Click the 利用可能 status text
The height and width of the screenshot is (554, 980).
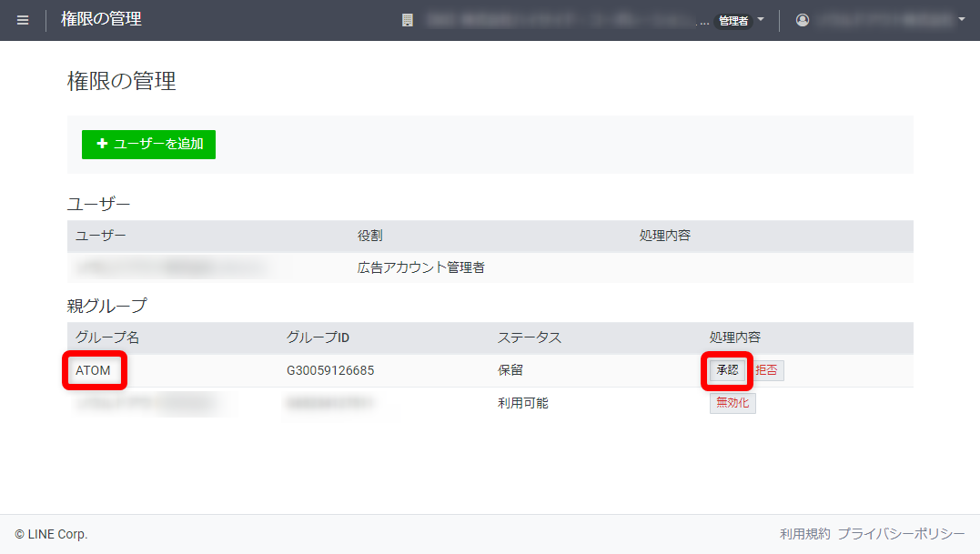522,403
